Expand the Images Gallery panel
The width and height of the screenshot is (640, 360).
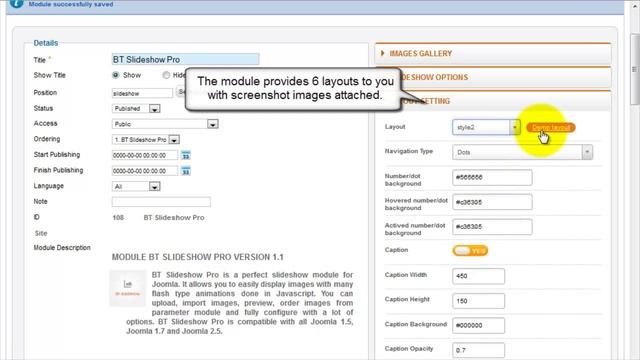click(493, 53)
